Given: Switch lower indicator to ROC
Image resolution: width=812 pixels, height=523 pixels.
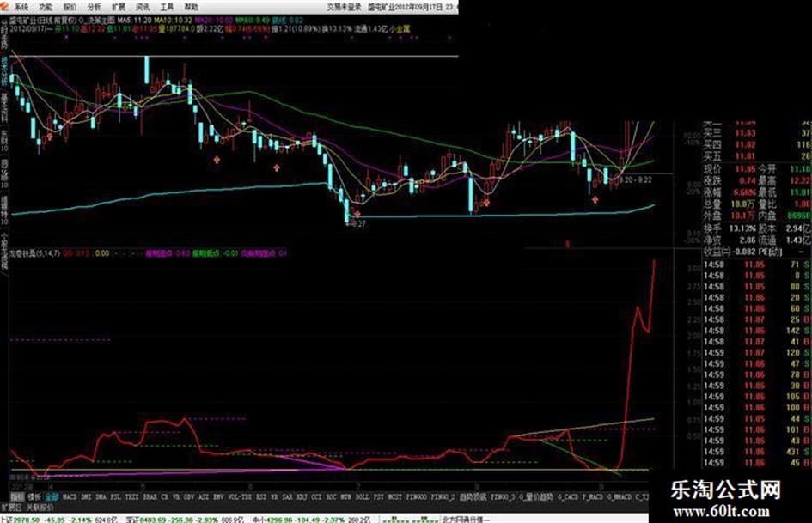Looking at the screenshot, I should pos(331,496).
